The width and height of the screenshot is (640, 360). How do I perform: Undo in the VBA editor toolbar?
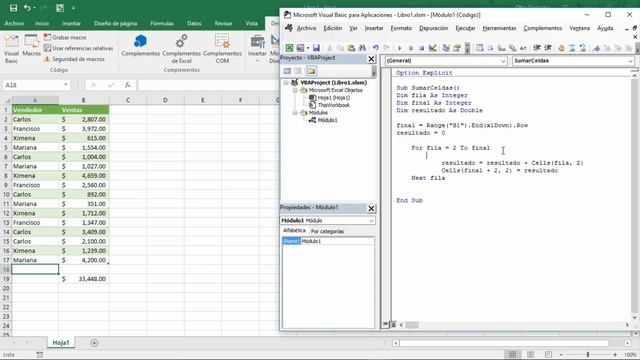pos(376,48)
